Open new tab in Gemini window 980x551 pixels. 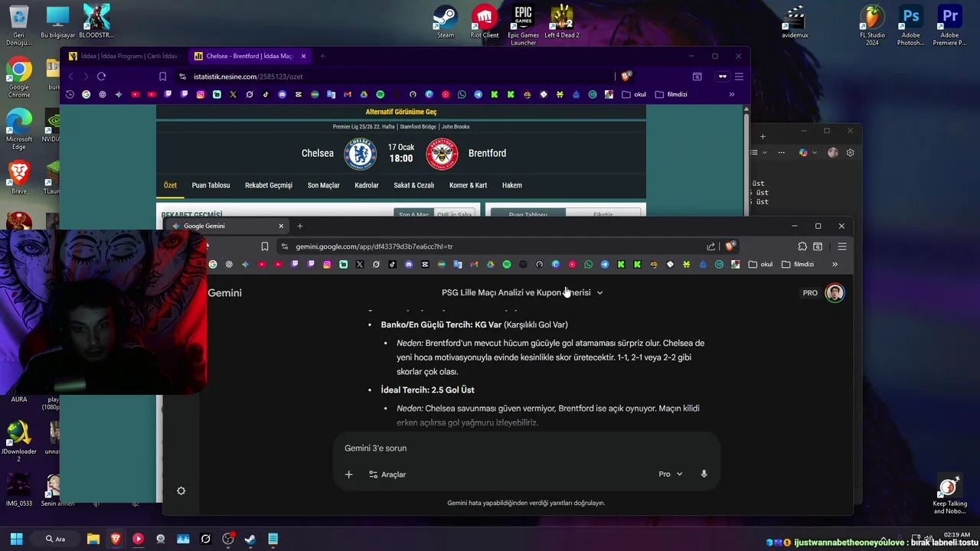(x=300, y=226)
